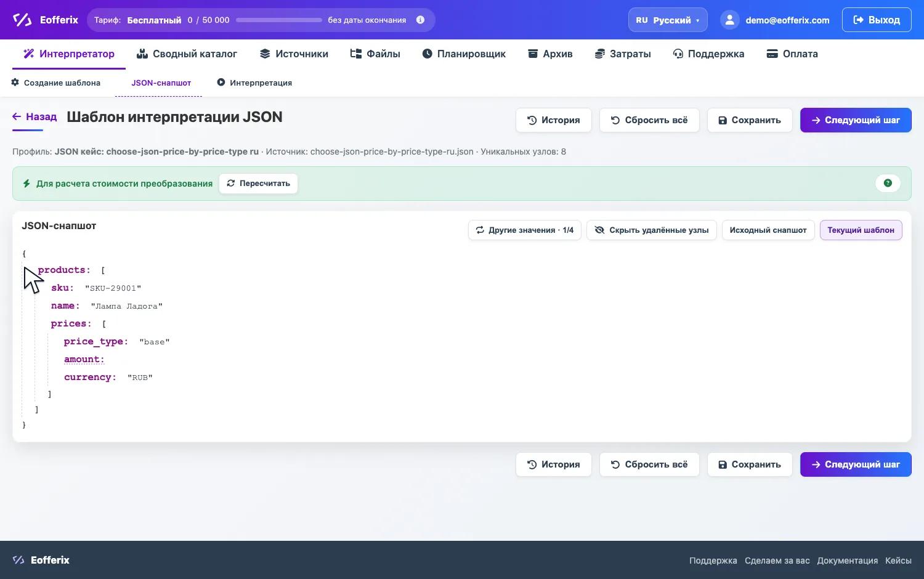Click the bottom Сбросить всё button
Screen dimensions: 924x579
[649, 464]
